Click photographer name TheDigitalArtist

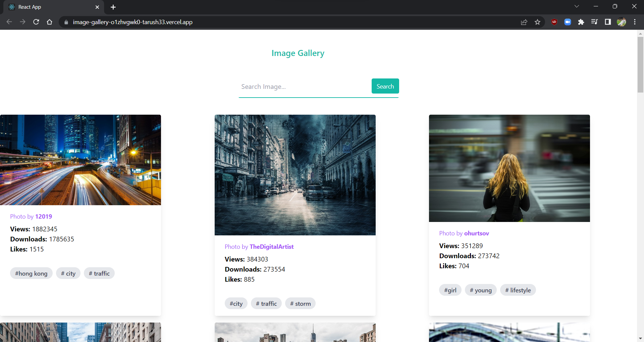(x=272, y=247)
